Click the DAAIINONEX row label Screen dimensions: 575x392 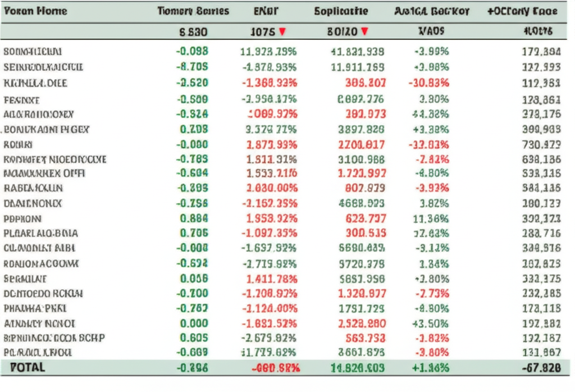pos(33,203)
